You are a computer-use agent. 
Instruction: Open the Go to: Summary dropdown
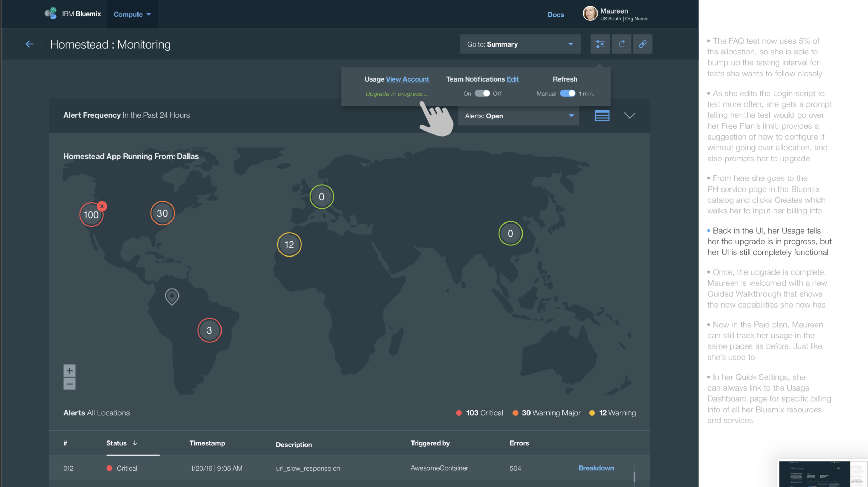tap(520, 44)
